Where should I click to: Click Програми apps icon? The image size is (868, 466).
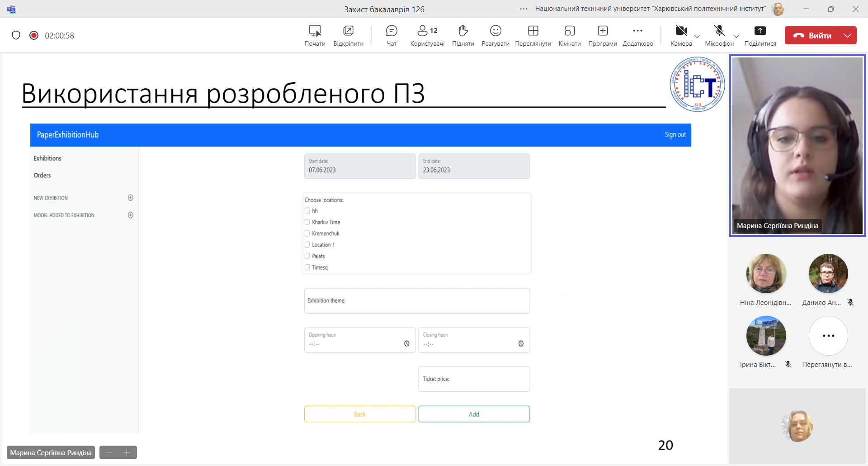[602, 35]
